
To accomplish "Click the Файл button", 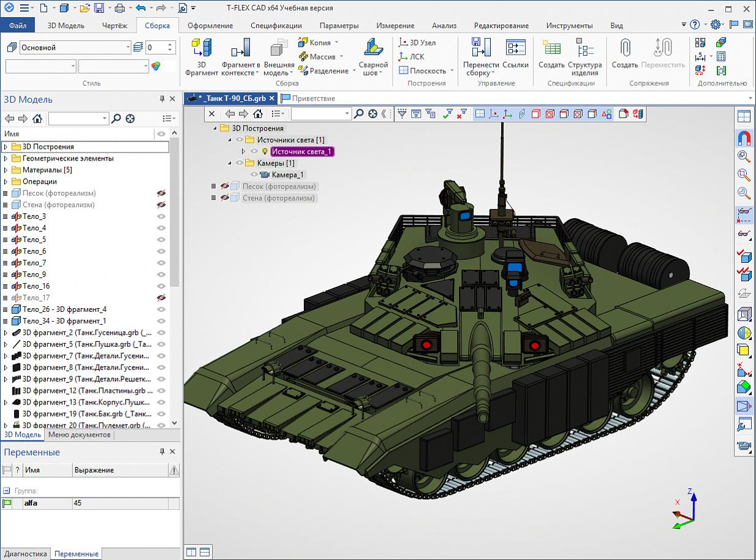I will tap(18, 26).
